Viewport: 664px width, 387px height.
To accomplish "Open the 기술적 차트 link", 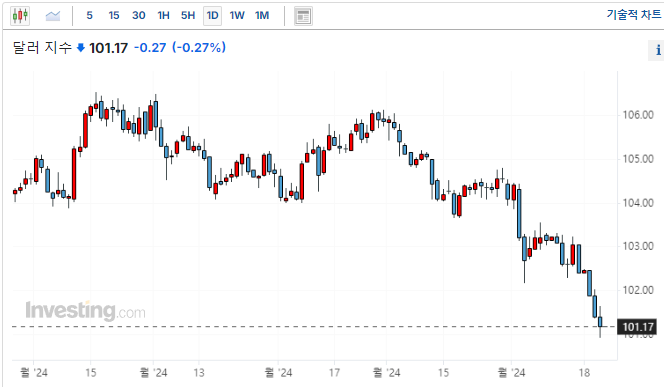I will tap(634, 14).
